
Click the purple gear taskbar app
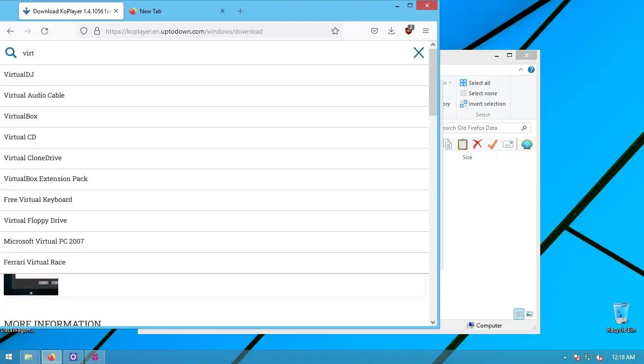[x=73, y=357]
